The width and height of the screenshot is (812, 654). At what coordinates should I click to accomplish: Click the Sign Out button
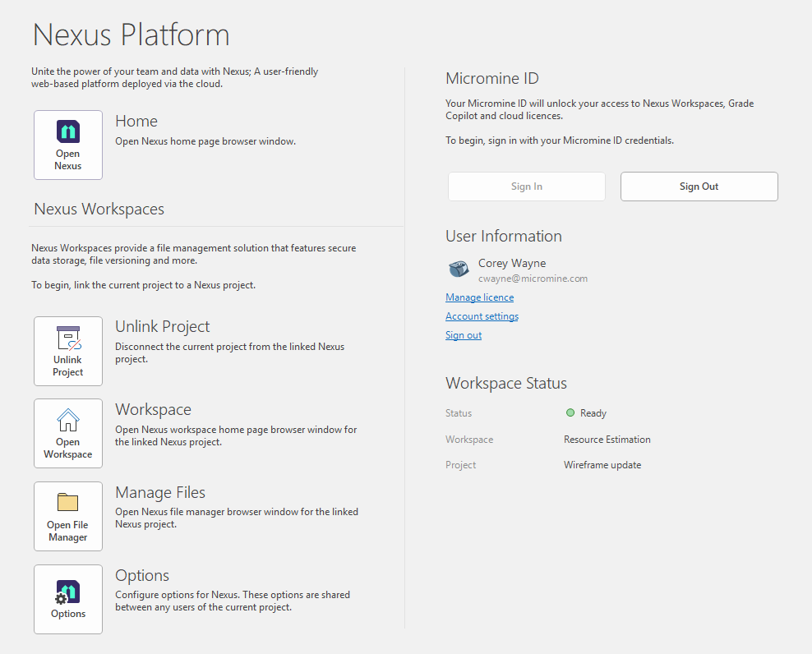[699, 187]
